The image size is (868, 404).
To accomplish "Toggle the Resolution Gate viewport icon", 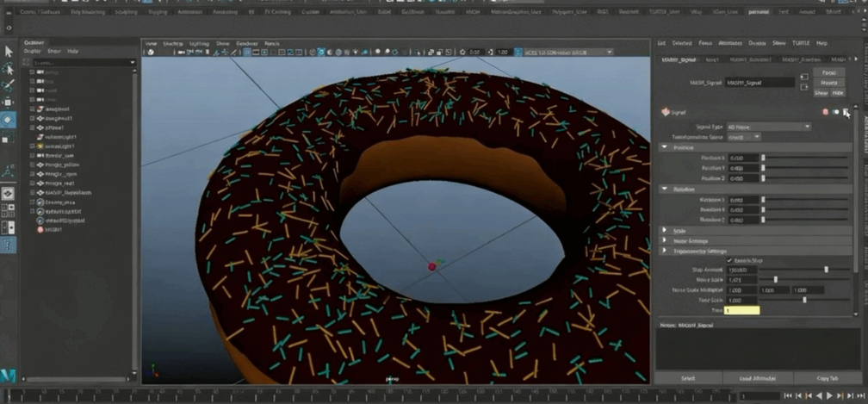I will pyautogui.click(x=264, y=52).
